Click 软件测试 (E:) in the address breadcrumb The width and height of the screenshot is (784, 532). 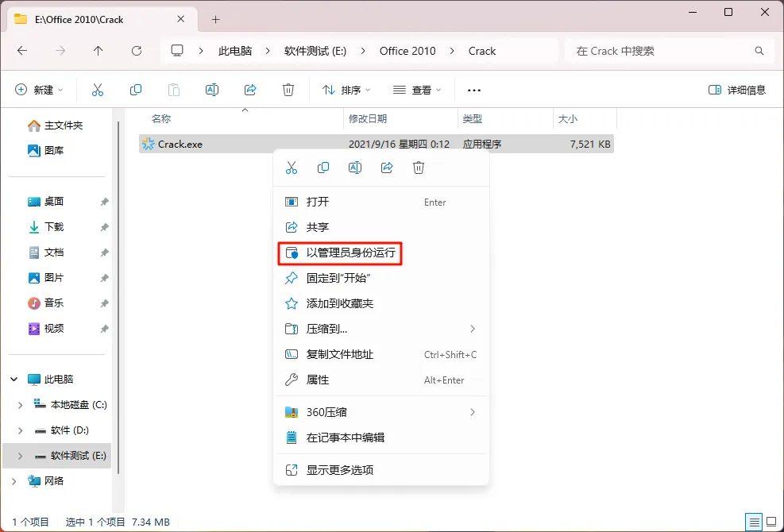pos(315,51)
